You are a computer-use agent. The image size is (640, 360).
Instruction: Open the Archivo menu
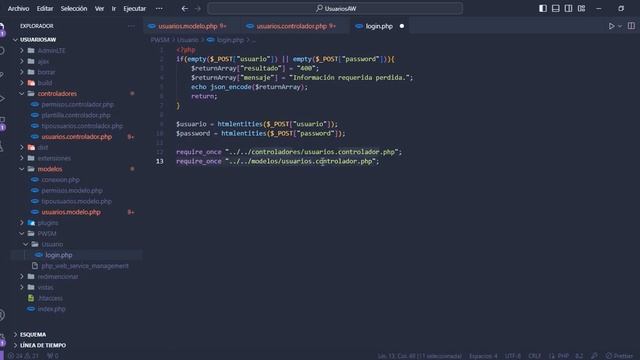coord(18,8)
